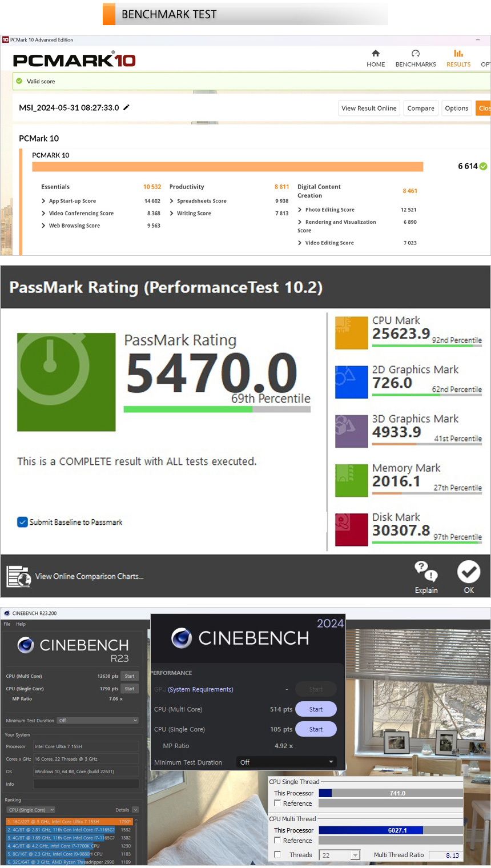
Task: Open the Help menu in Cinebench R23
Action: 21,624
